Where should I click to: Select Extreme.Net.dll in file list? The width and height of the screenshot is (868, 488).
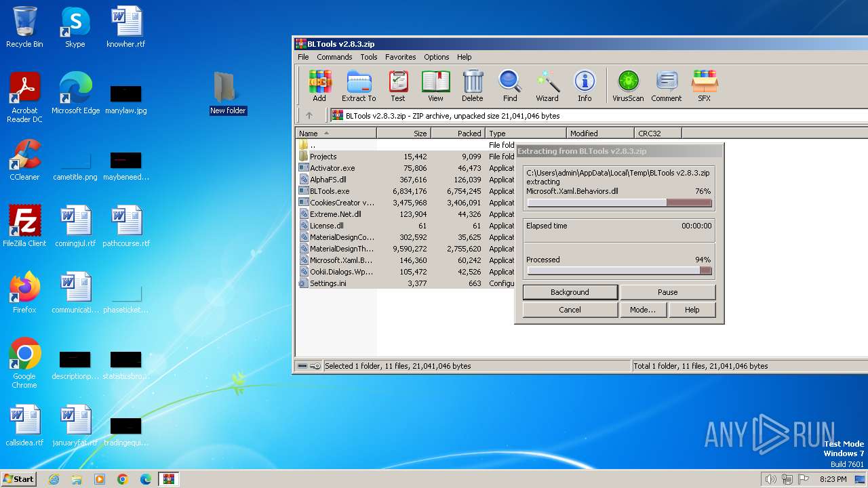(406, 214)
